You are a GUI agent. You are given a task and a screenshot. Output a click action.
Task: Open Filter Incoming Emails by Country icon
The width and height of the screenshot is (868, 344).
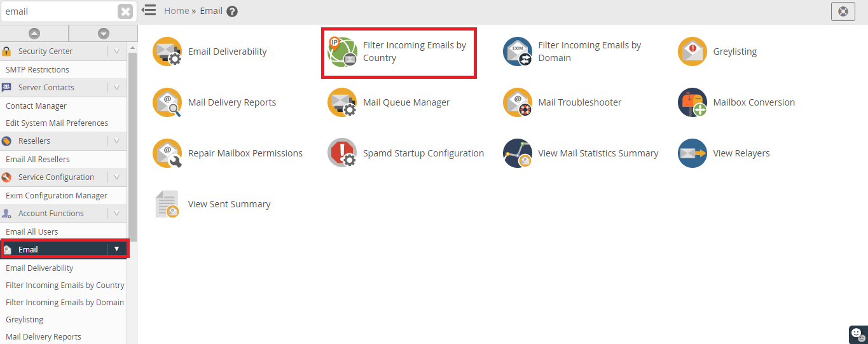(342, 52)
